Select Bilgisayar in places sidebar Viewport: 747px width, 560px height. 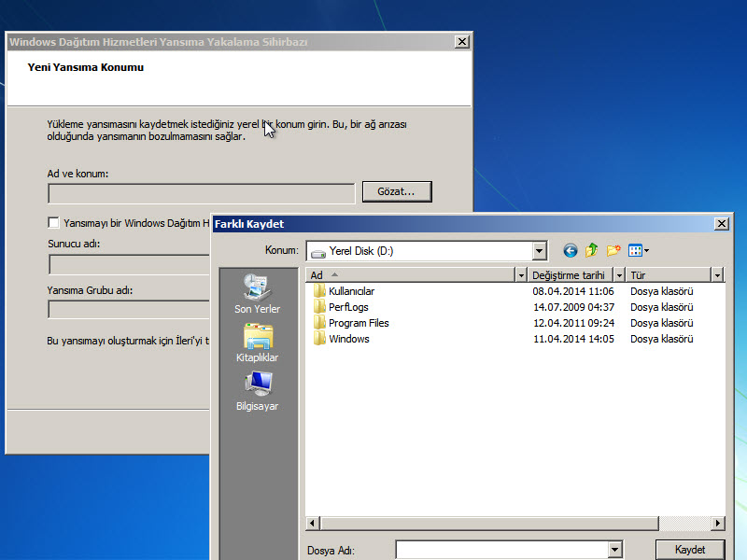click(x=257, y=390)
